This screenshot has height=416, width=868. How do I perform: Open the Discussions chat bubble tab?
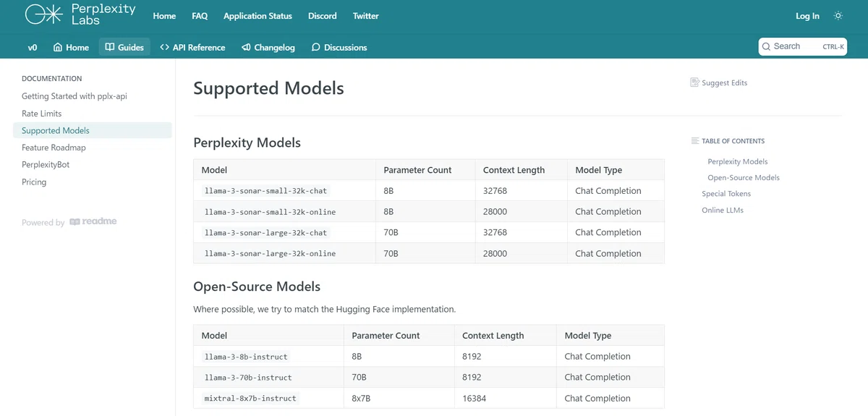coord(339,47)
